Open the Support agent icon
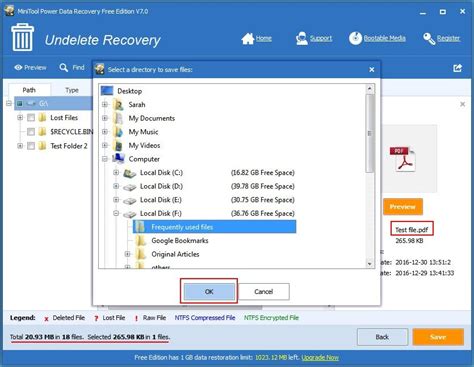The height and width of the screenshot is (367, 474). [x=302, y=38]
